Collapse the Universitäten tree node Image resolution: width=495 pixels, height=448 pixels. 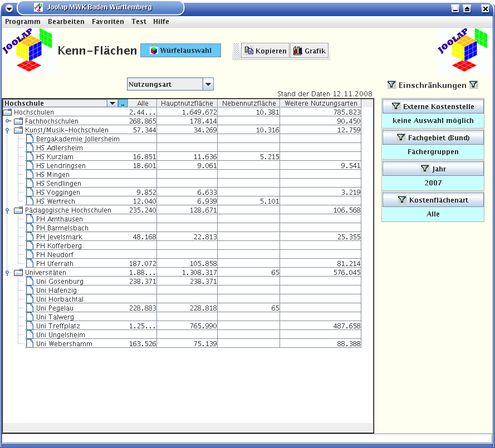point(8,272)
